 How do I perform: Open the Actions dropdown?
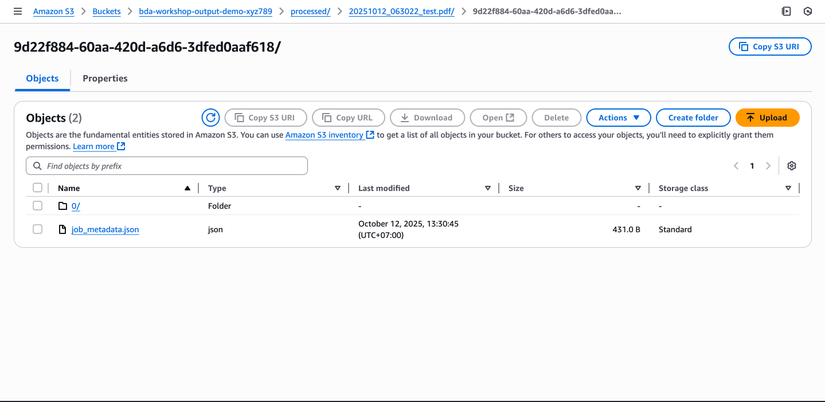(619, 118)
